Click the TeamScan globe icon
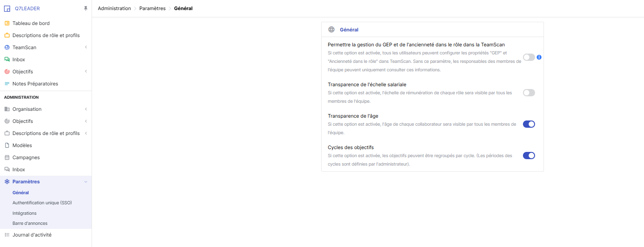Image resolution: width=644 pixels, height=247 pixels. coord(7,48)
